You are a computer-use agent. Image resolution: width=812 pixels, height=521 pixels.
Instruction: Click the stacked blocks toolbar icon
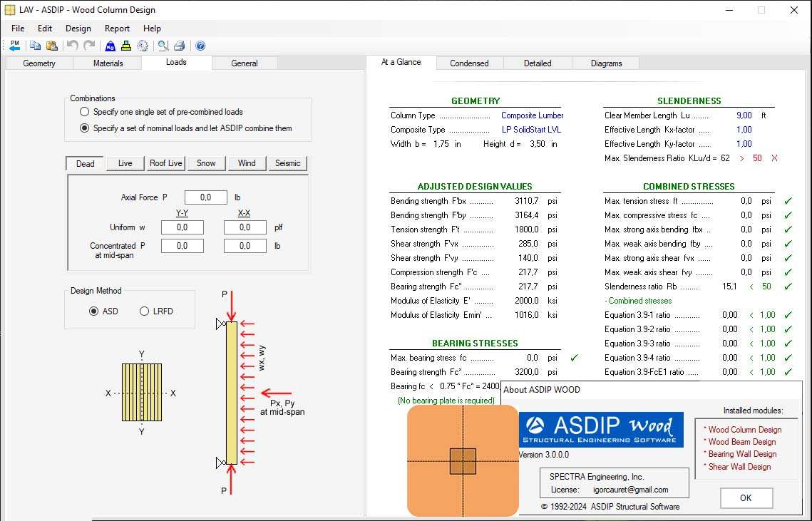click(126, 46)
